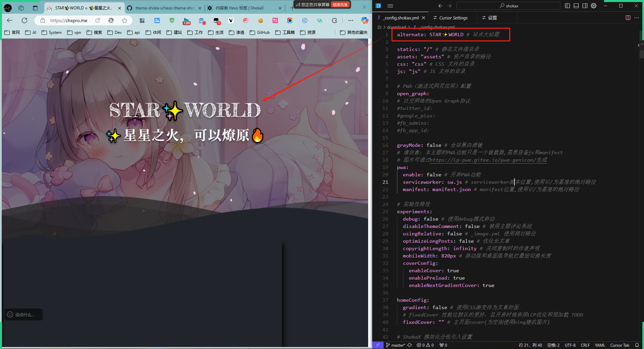Click the 结束共享 stop sharing button
Screen dimensions: 644x349
pos(340,5)
